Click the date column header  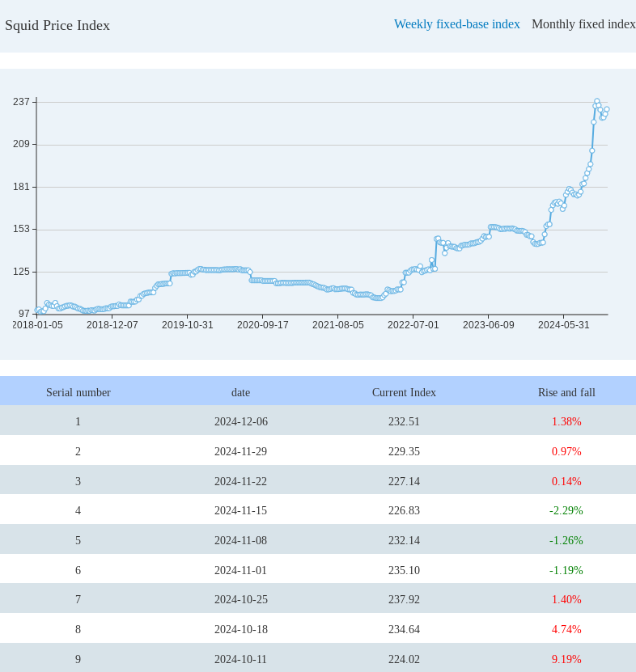click(240, 392)
